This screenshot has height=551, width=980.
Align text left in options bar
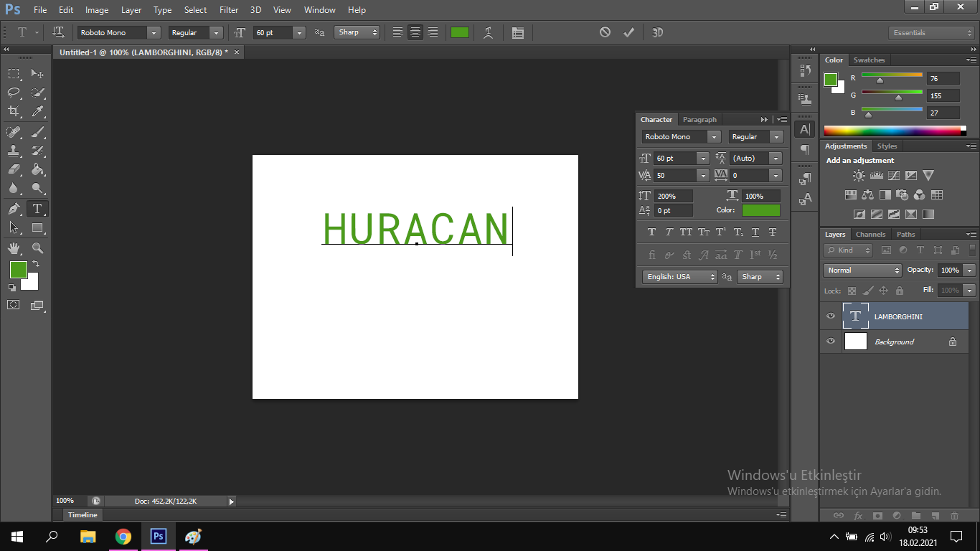coord(397,32)
